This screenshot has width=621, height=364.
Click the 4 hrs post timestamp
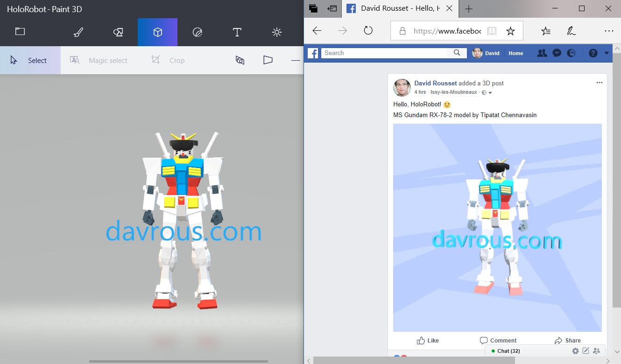pyautogui.click(x=420, y=92)
